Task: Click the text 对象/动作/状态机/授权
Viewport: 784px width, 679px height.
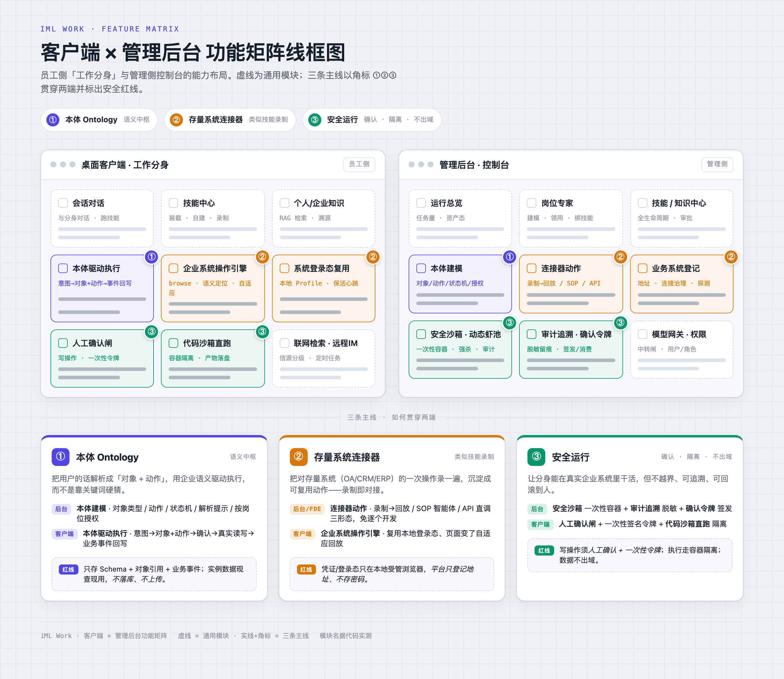Action: pos(450,283)
